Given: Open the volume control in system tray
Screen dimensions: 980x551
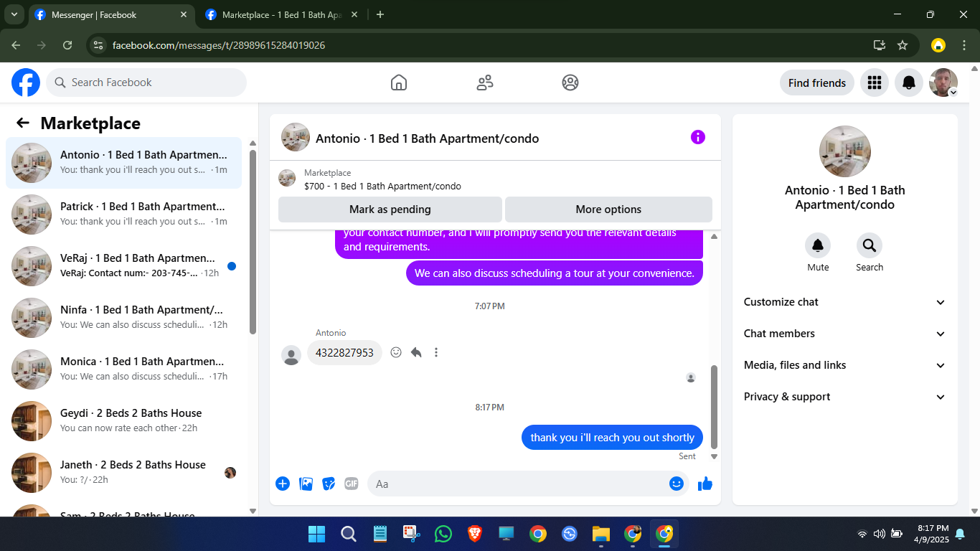Looking at the screenshot, I should (x=879, y=534).
